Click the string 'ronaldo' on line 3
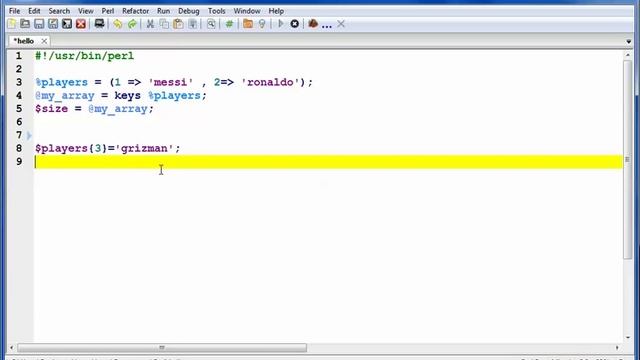Viewport: 640px width, 360px height. point(270,82)
